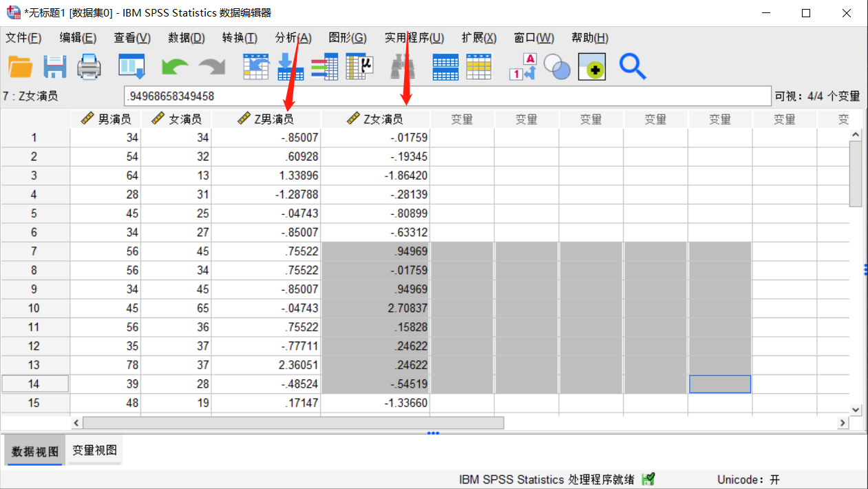Open Select Cases via the Venn circles icon
Image resolution: width=868 pixels, height=489 pixels.
[x=556, y=67]
